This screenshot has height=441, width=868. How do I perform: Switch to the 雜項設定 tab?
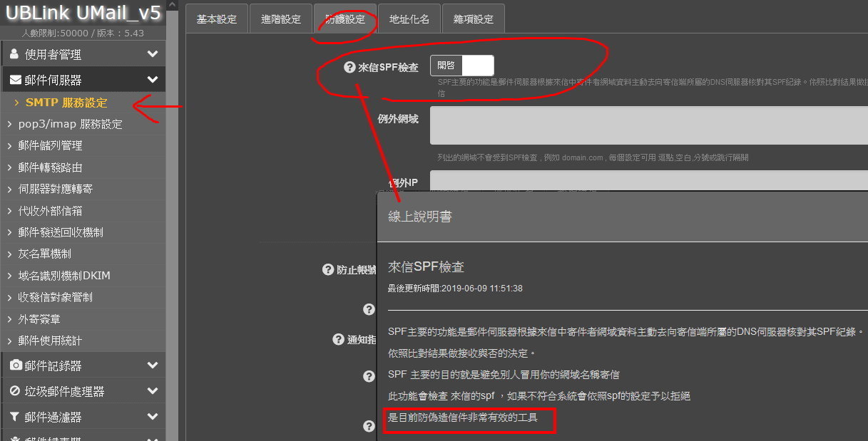473,19
